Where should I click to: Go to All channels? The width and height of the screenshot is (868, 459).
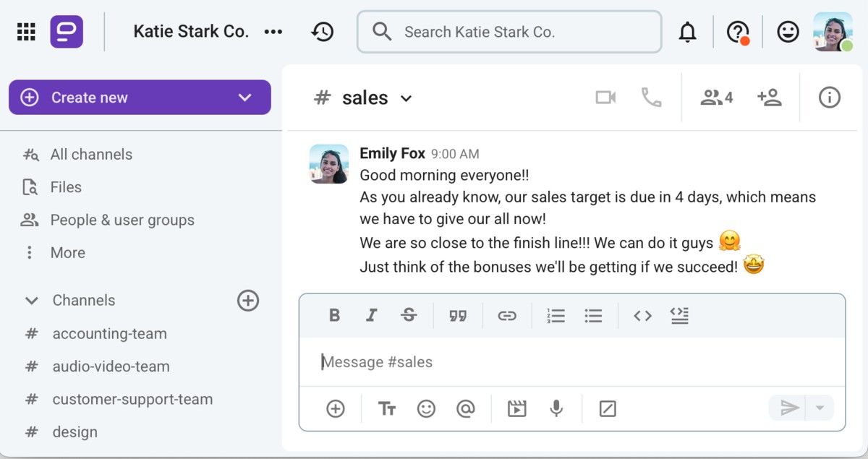click(90, 154)
